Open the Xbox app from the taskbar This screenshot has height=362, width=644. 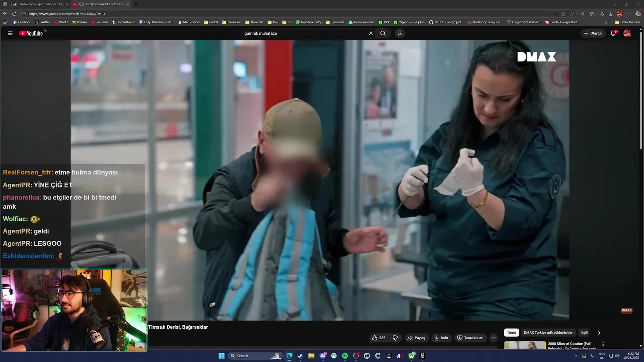point(412,356)
